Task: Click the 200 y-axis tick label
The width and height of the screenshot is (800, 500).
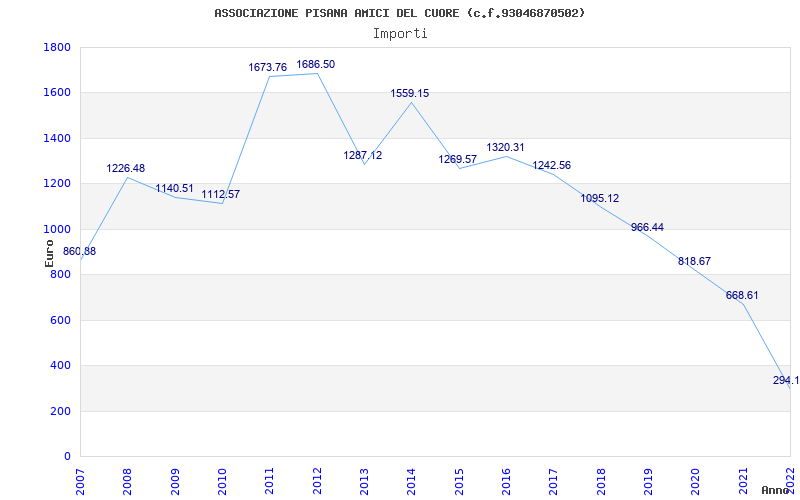Action: coord(61,411)
